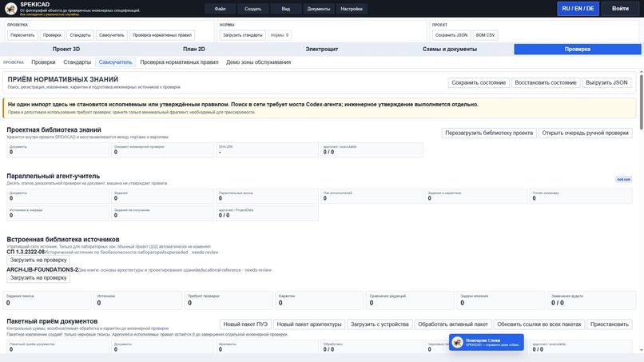This screenshot has height=362, width=644.
Task: Click Открыть очередь ручной проверки
Action: point(585,133)
